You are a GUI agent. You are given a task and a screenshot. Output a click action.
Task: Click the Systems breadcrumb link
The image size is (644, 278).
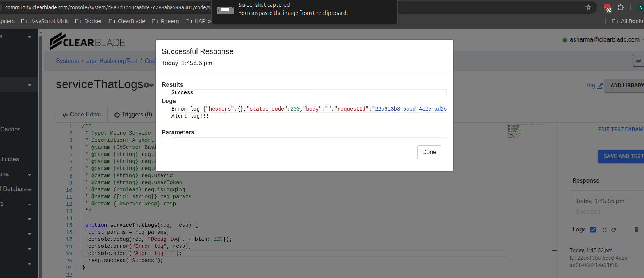click(x=67, y=61)
